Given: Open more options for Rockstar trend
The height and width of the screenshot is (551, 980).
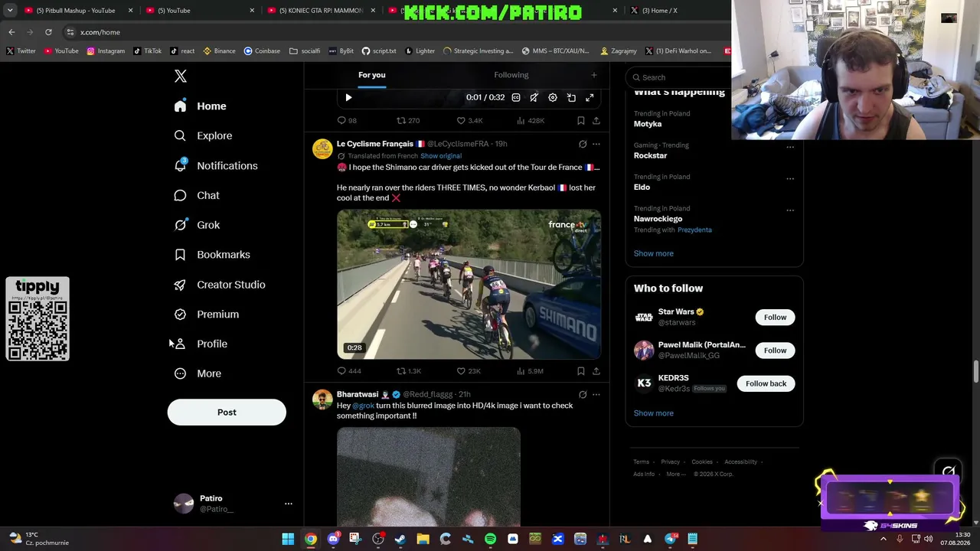Looking at the screenshot, I should [x=790, y=147].
